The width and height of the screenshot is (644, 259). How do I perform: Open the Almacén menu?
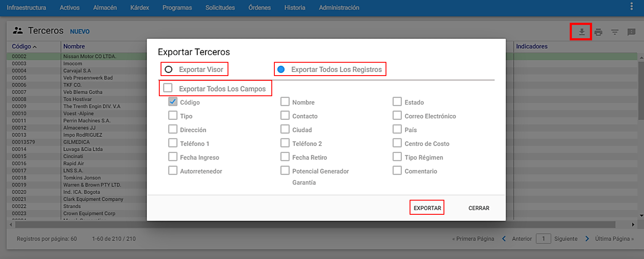point(105,8)
